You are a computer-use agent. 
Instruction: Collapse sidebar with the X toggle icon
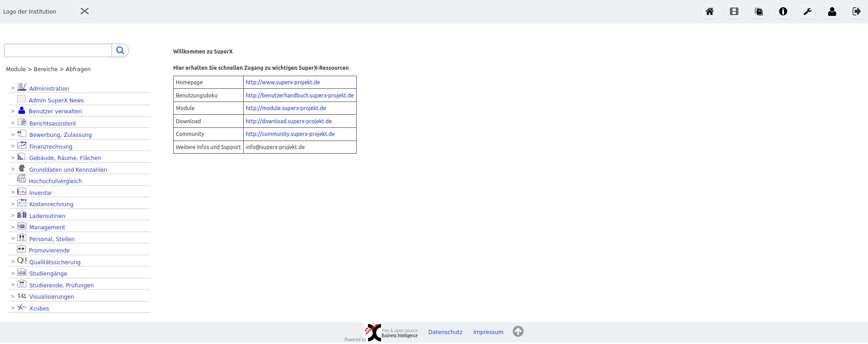[84, 11]
